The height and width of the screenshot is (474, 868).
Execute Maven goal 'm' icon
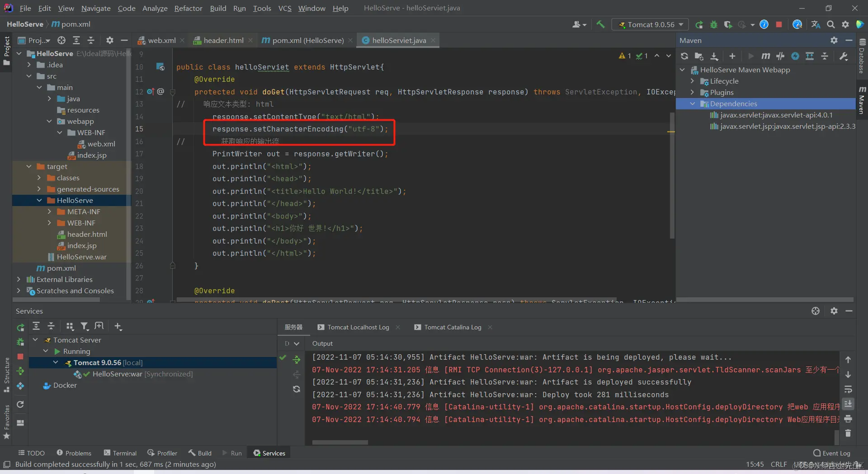(x=765, y=56)
